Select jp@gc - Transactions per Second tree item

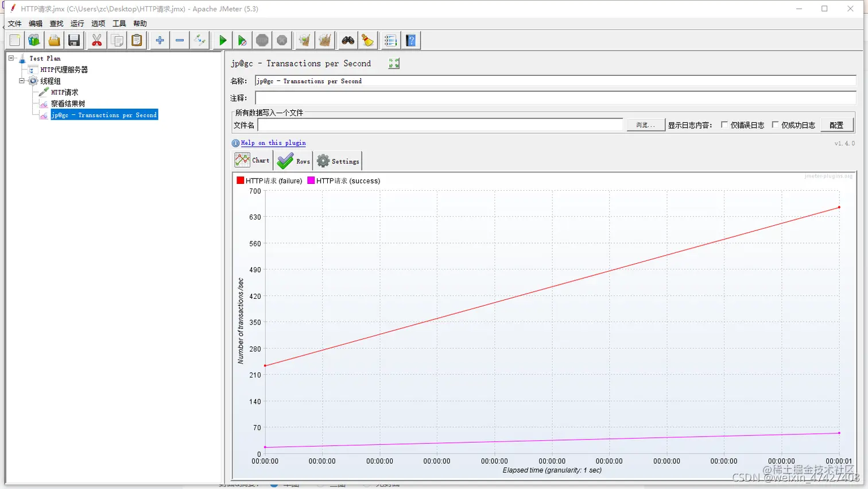click(x=104, y=115)
